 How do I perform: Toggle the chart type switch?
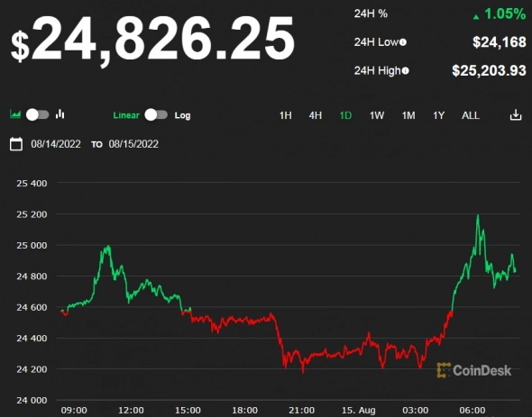[38, 115]
